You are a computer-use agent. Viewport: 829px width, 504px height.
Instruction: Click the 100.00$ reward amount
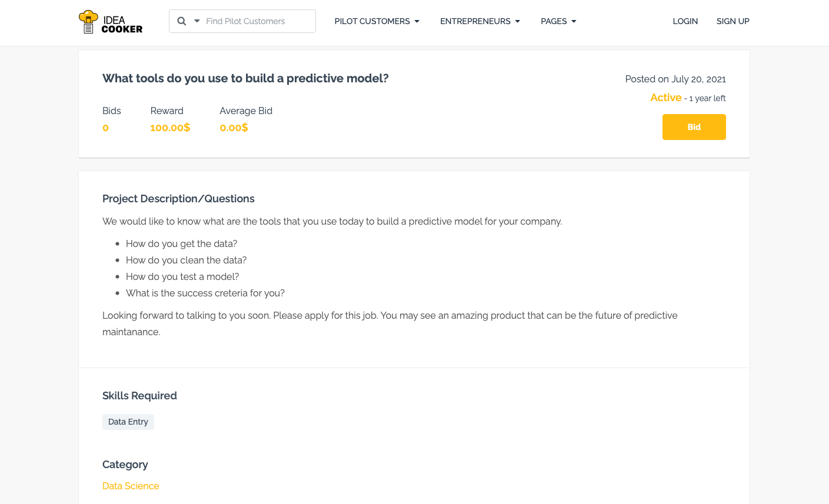(x=170, y=128)
